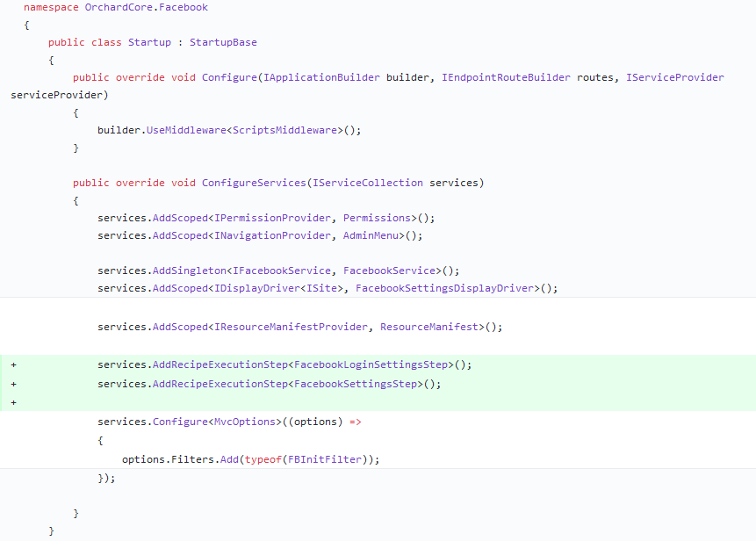Click the ISite type argument
The width and height of the screenshot is (756, 541).
[321, 288]
